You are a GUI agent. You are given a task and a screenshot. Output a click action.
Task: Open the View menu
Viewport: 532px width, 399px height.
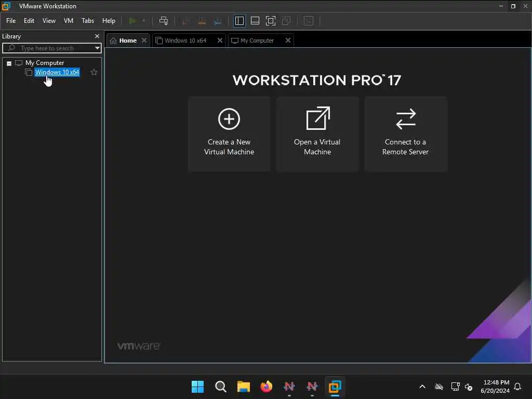click(x=49, y=21)
